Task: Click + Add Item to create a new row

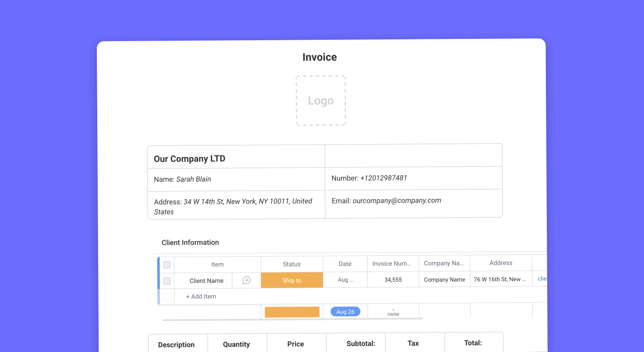Action: point(200,296)
